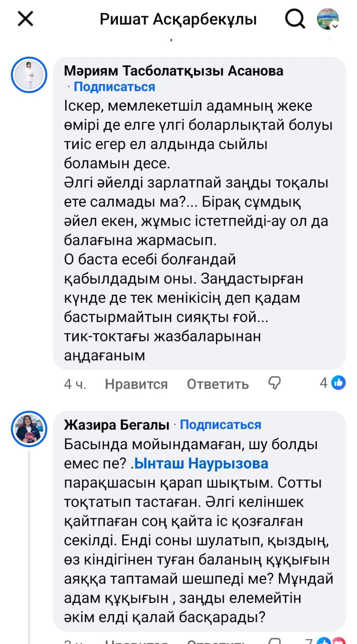Tap the 4 ч. comment timestamp
The width and height of the screenshot is (357, 644).
[75, 384]
